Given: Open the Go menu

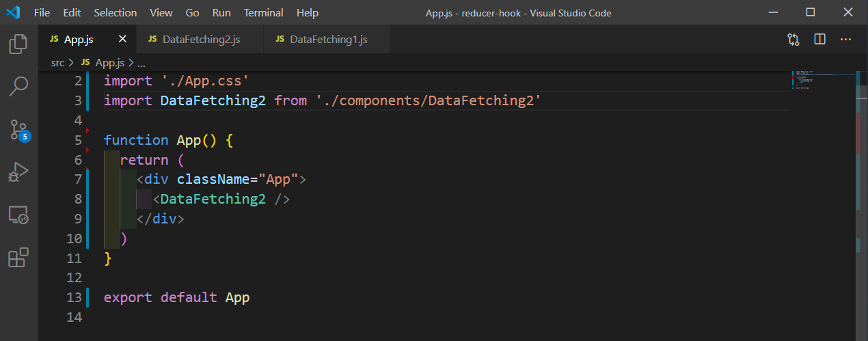Looking at the screenshot, I should [193, 12].
